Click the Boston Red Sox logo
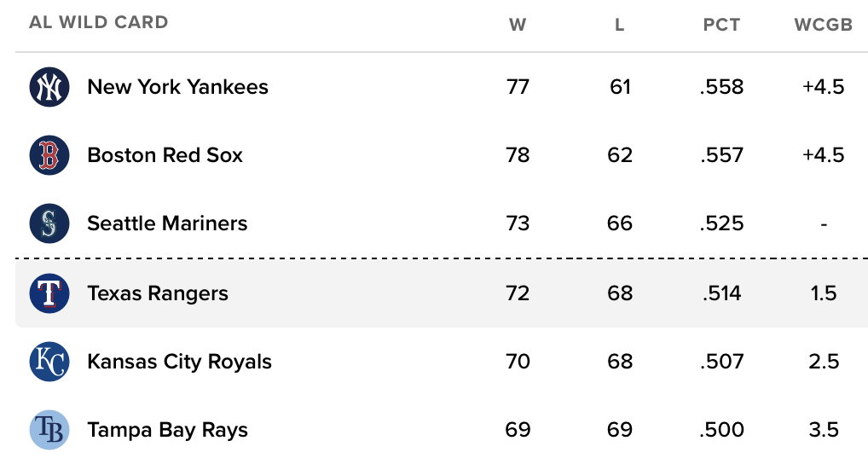The width and height of the screenshot is (868, 464). coord(49,155)
